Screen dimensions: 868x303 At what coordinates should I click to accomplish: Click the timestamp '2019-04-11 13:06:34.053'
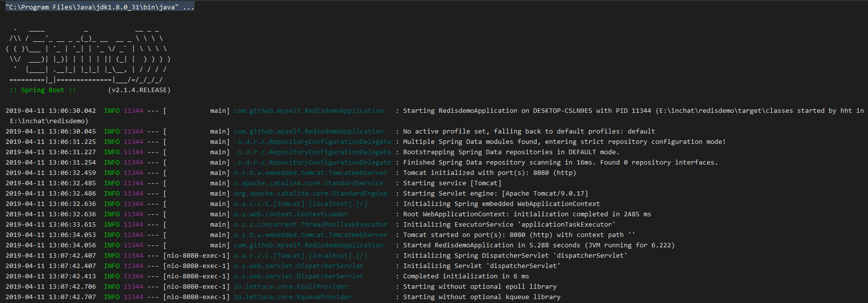click(x=51, y=235)
